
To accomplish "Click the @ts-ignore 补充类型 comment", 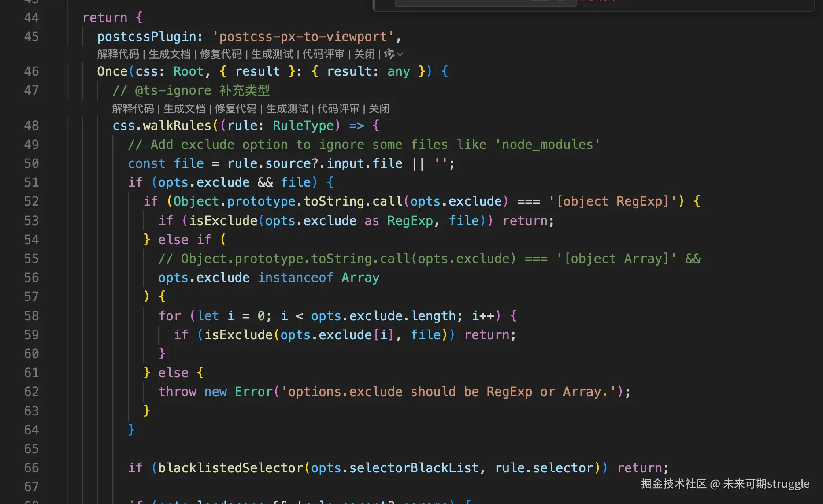I will click(x=191, y=90).
